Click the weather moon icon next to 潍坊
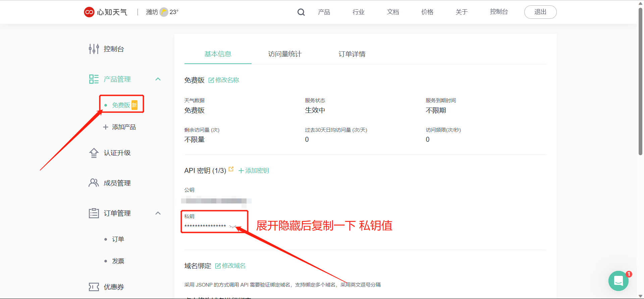The width and height of the screenshot is (644, 299). (164, 12)
